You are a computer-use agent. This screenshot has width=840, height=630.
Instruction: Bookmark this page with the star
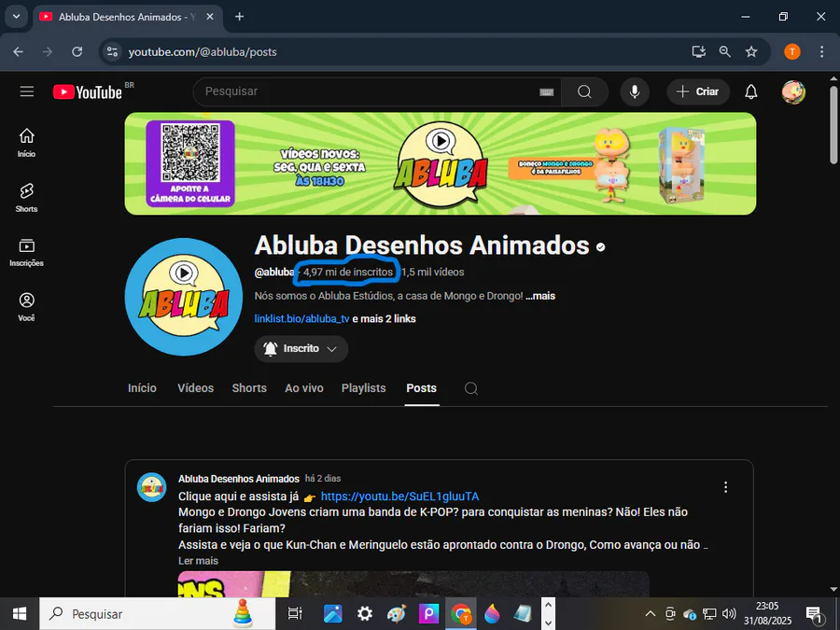[x=751, y=52]
